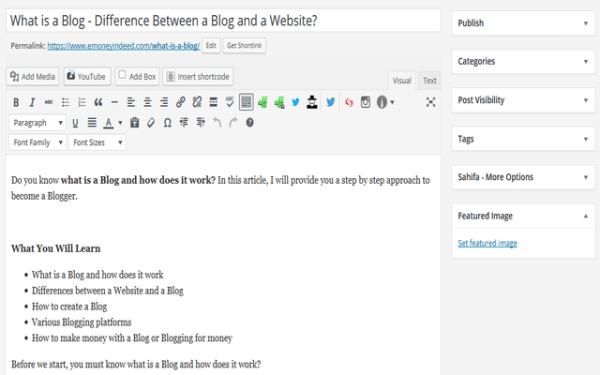Toggle paste as text
The width and height of the screenshot is (600, 375).
(134, 123)
